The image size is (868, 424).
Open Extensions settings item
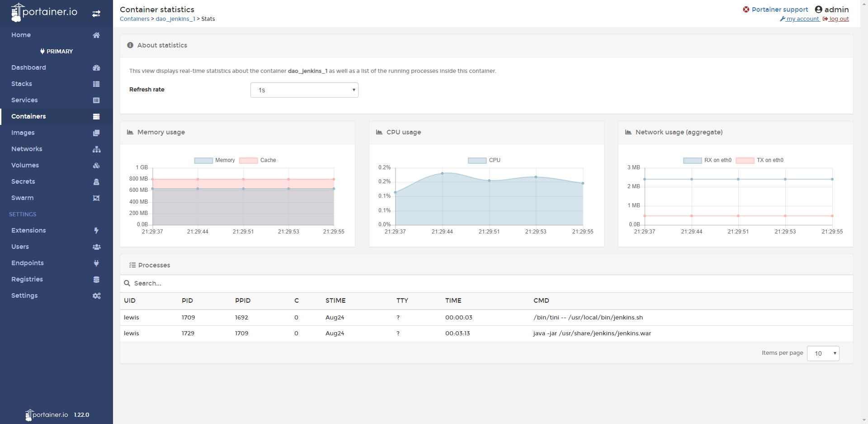pos(28,230)
